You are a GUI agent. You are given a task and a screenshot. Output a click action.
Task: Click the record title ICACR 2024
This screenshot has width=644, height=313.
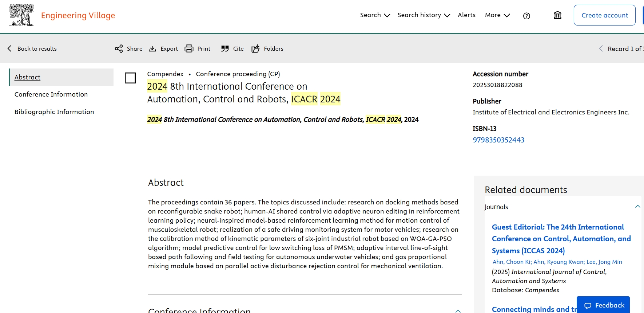244,93
